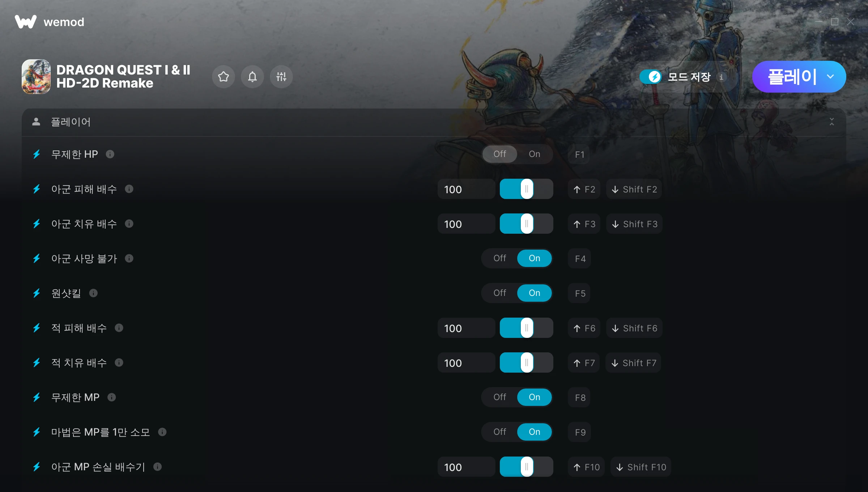Click the 적 치유 배수 value field
This screenshot has height=492, width=868.
466,363
